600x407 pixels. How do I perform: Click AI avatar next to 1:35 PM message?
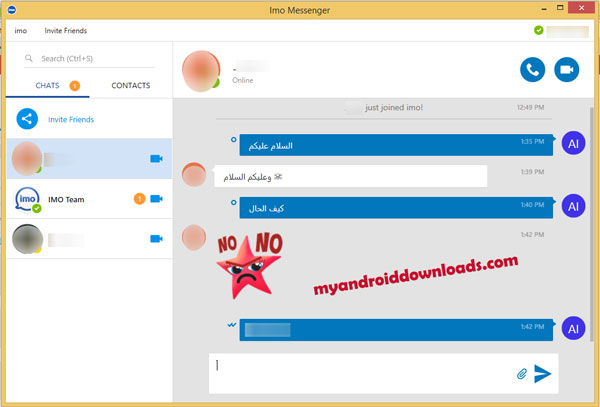click(573, 143)
